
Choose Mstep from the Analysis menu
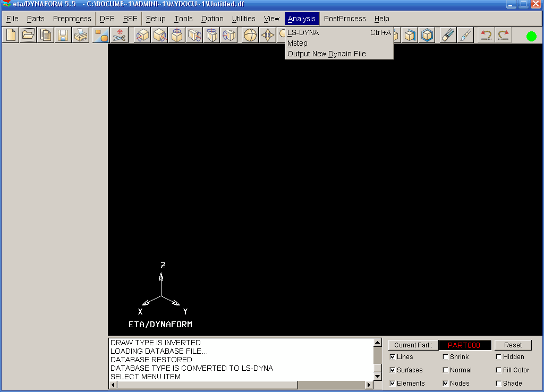tap(339, 44)
